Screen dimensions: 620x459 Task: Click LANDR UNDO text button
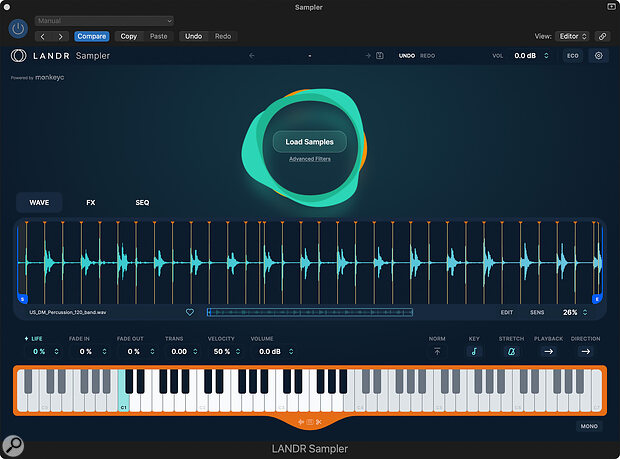pyautogui.click(x=407, y=56)
